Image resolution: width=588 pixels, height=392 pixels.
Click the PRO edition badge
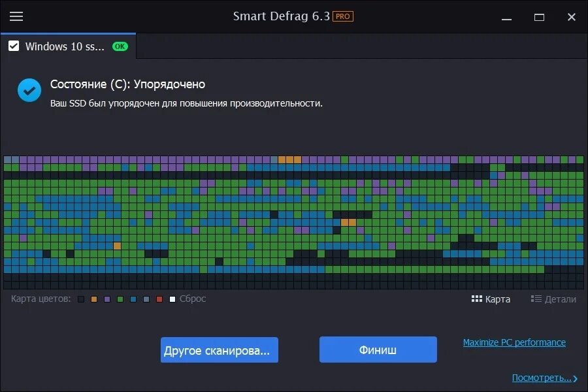pos(343,16)
